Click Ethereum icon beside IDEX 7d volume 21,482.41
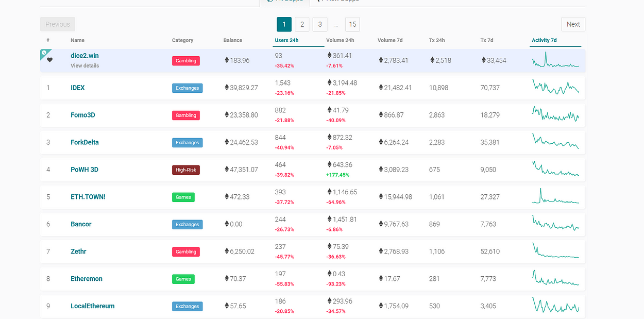 [x=381, y=88]
